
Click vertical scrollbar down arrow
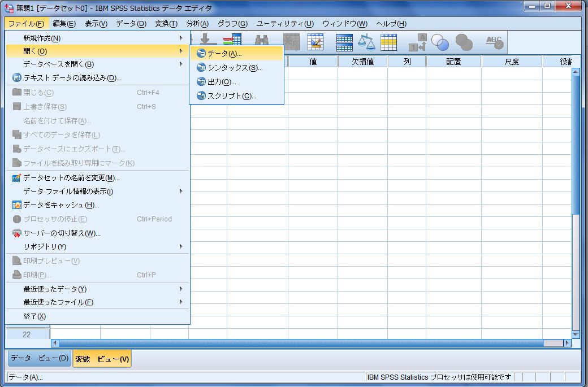(576, 334)
